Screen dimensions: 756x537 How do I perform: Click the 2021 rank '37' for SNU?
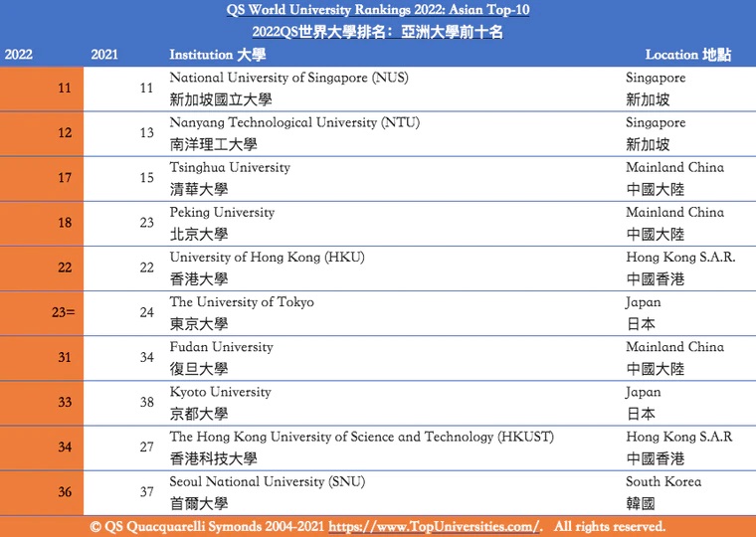pyautogui.click(x=147, y=491)
